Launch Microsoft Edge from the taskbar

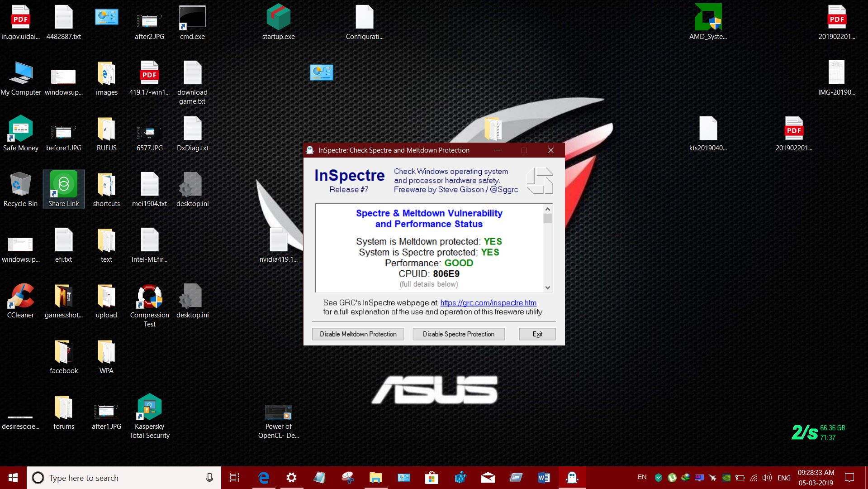264,477
